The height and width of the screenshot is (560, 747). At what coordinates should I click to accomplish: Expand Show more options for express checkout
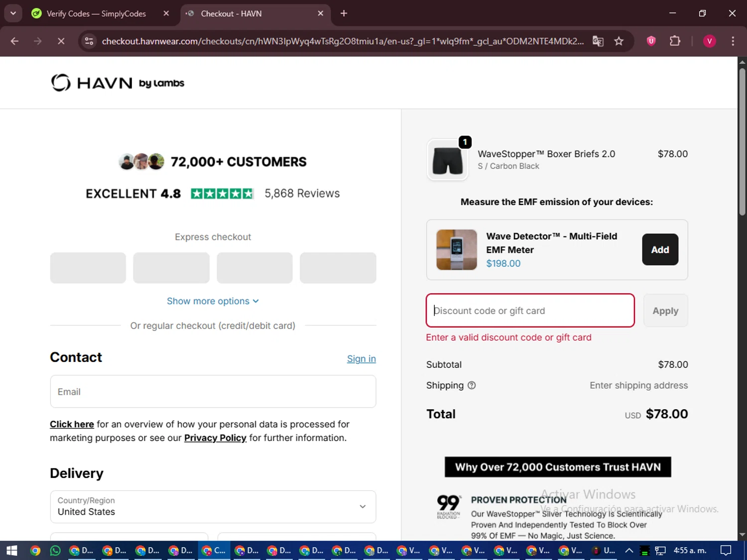213,301
